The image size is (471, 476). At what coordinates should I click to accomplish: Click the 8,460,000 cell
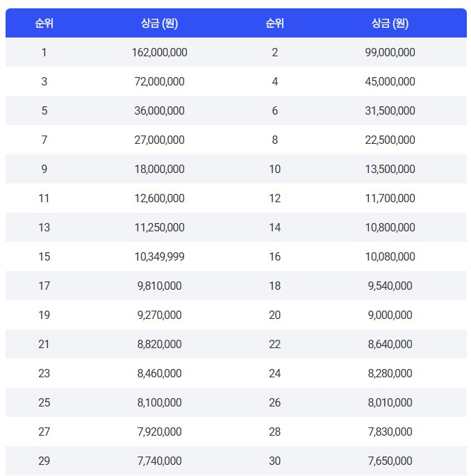159,373
